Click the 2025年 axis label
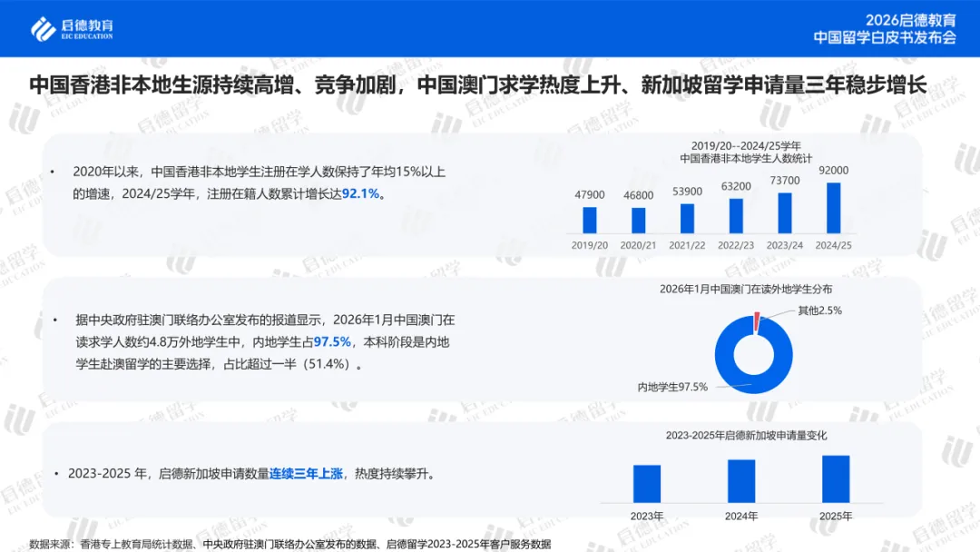 click(x=836, y=517)
